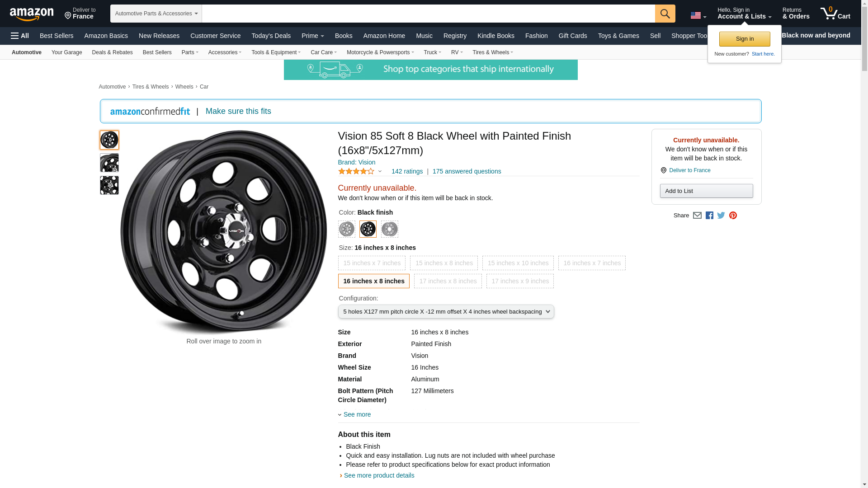
Task: Choose size 17 inches x 9 inches
Action: click(520, 281)
